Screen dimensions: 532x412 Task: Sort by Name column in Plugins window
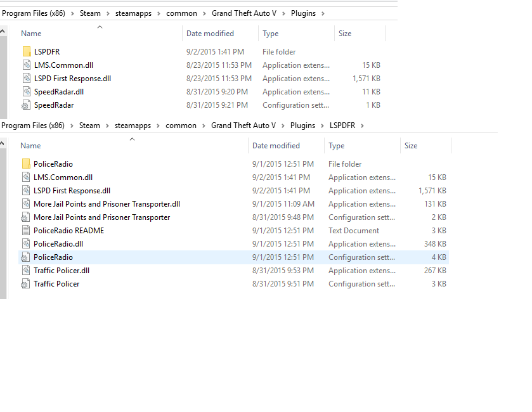(x=31, y=34)
